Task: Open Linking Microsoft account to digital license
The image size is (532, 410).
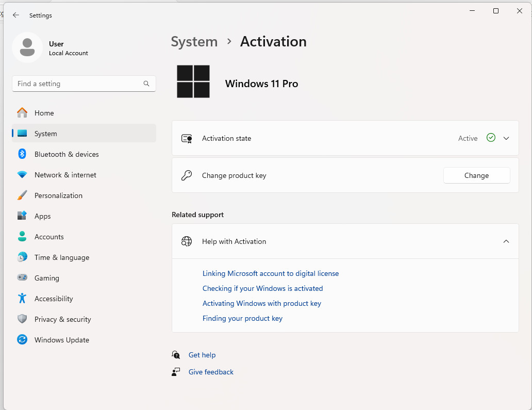Action: 271,273
